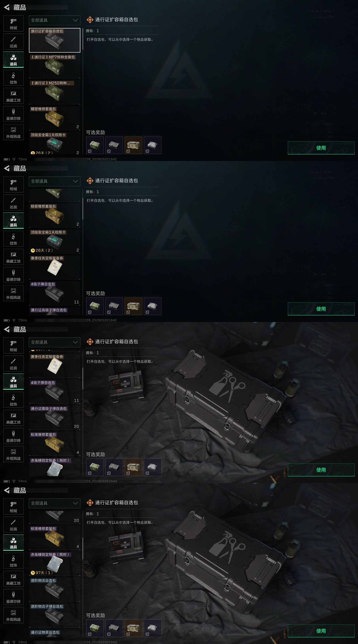Hit 使用 button in the 进阶物流自选包 panel

321,631
